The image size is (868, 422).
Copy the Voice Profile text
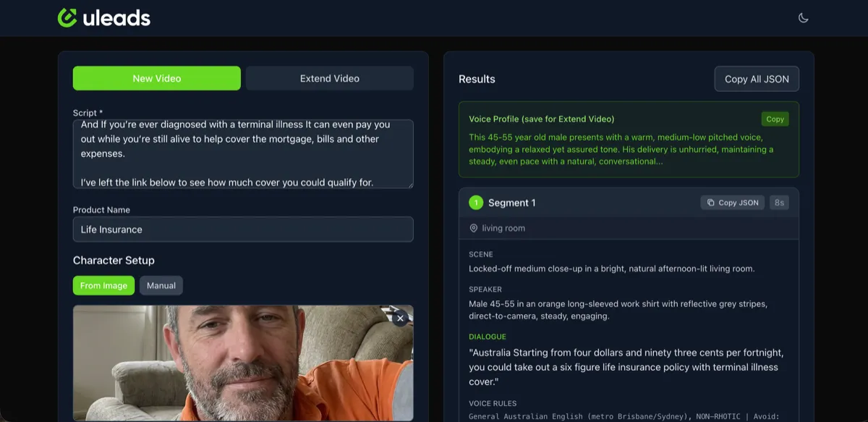(775, 119)
